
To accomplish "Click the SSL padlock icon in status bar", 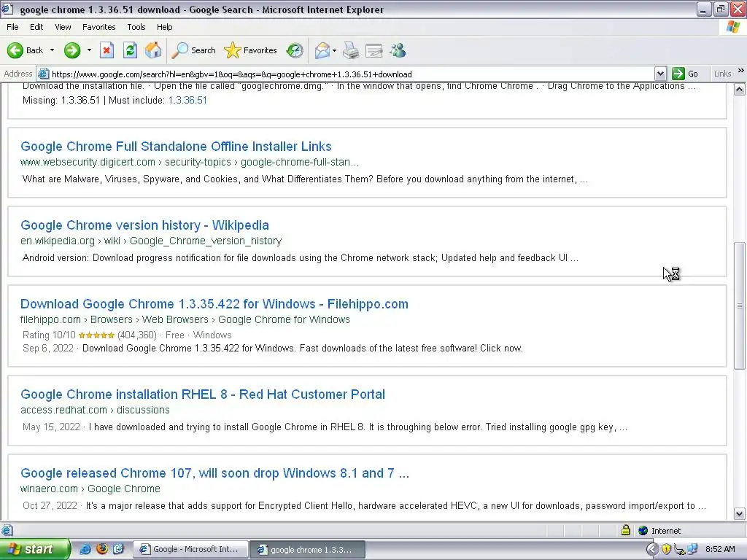I will (x=626, y=530).
